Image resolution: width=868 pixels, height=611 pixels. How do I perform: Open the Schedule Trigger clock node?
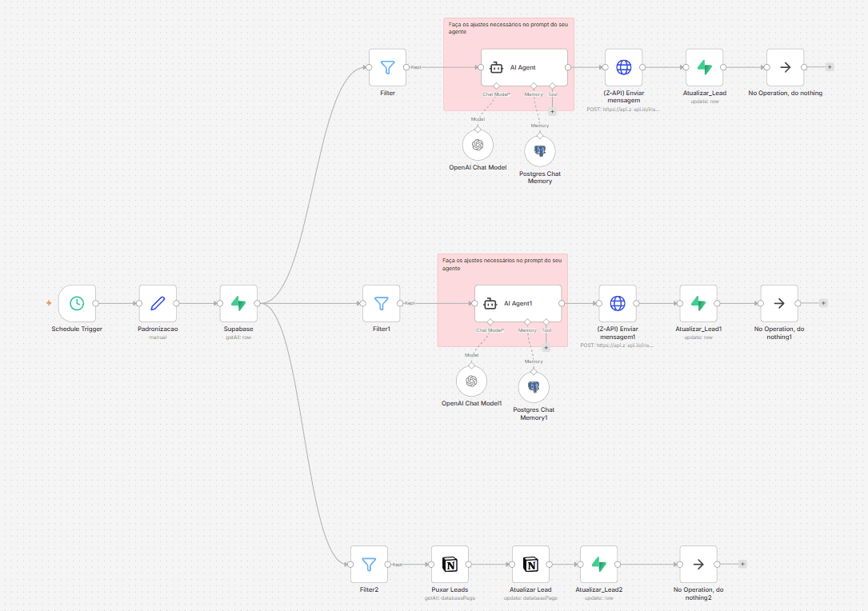click(x=77, y=303)
